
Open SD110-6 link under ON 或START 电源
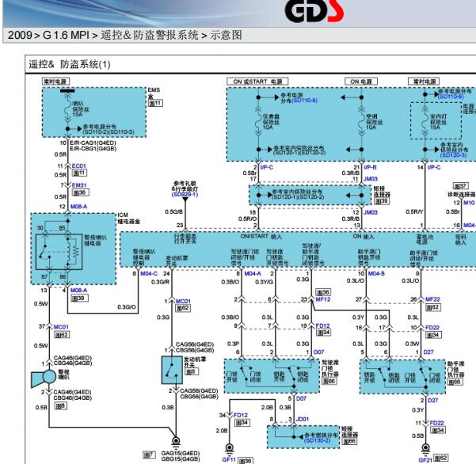tap(304, 101)
